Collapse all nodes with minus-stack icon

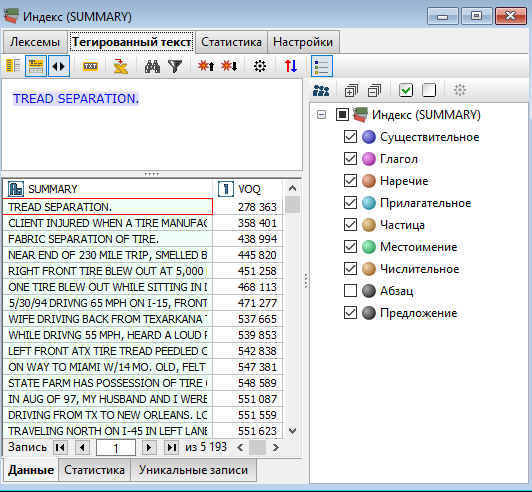click(374, 91)
